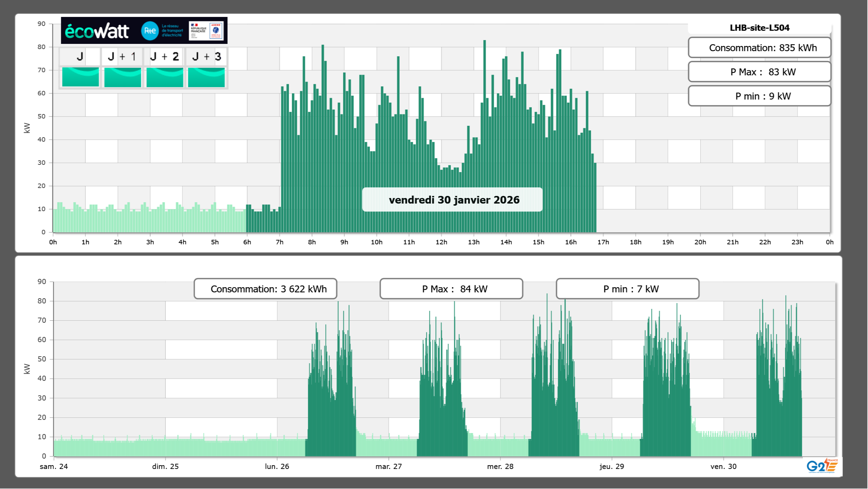868x489 pixels.
Task: Click the 12h tick on daily chart axis
Action: pyautogui.click(x=441, y=242)
